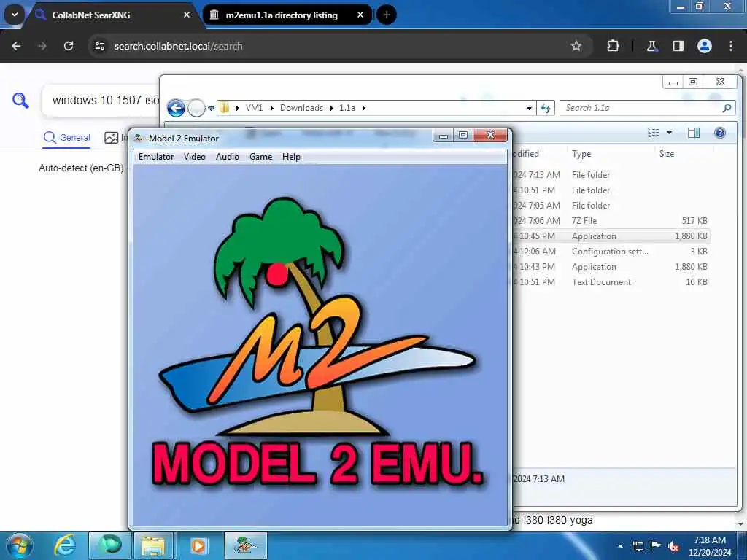
Task: Close the CollabNet SearXNG tab
Action: [x=187, y=15]
